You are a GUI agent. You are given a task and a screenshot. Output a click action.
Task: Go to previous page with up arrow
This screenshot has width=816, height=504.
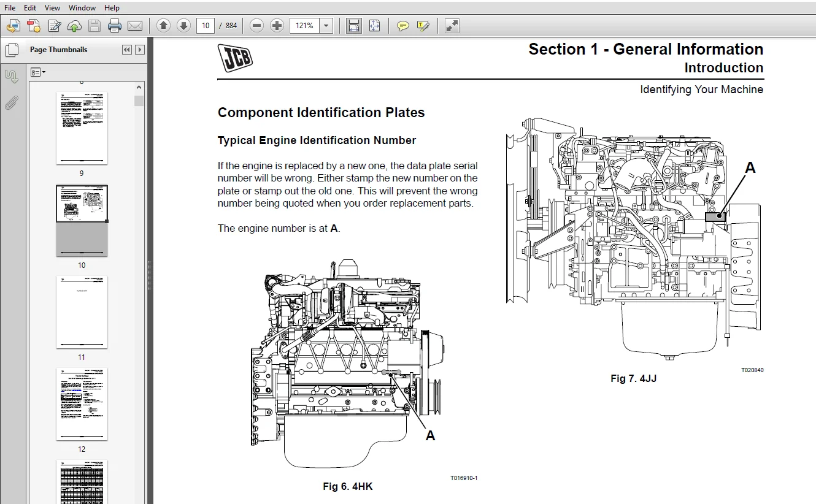(163, 26)
